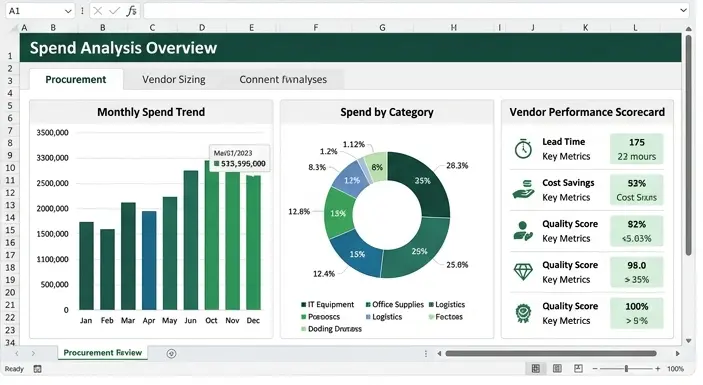Click the horizontal scrollbar right arrow
The width and height of the screenshot is (703, 385).
pos(677,354)
